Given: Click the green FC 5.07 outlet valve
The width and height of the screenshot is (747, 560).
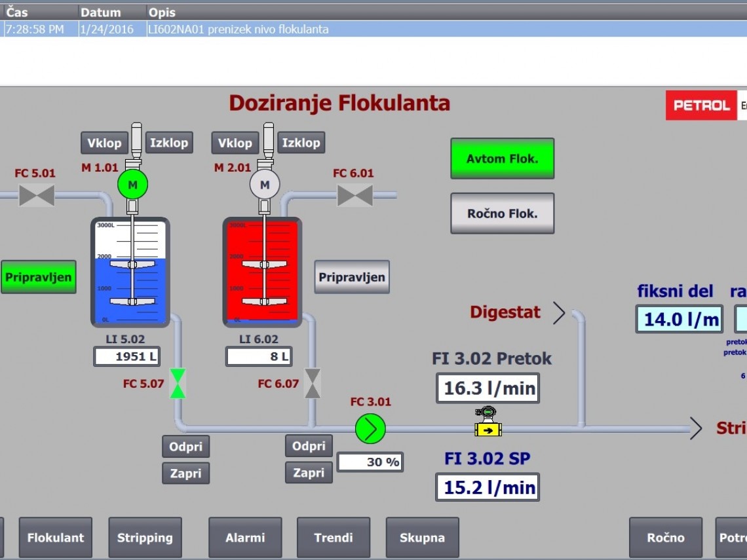Looking at the screenshot, I should (x=178, y=383).
